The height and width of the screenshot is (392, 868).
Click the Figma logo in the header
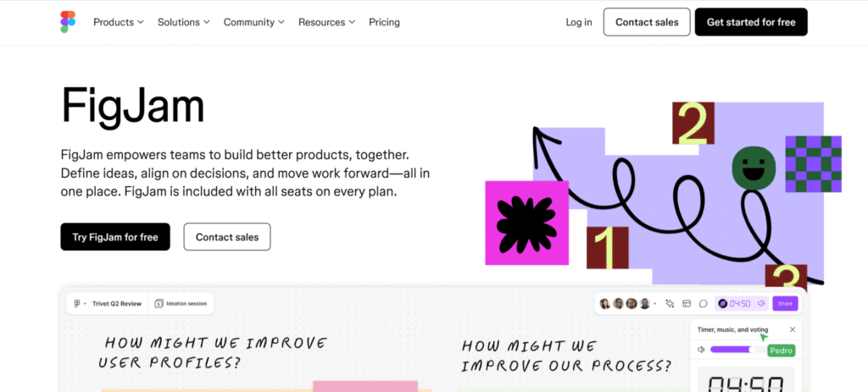68,22
